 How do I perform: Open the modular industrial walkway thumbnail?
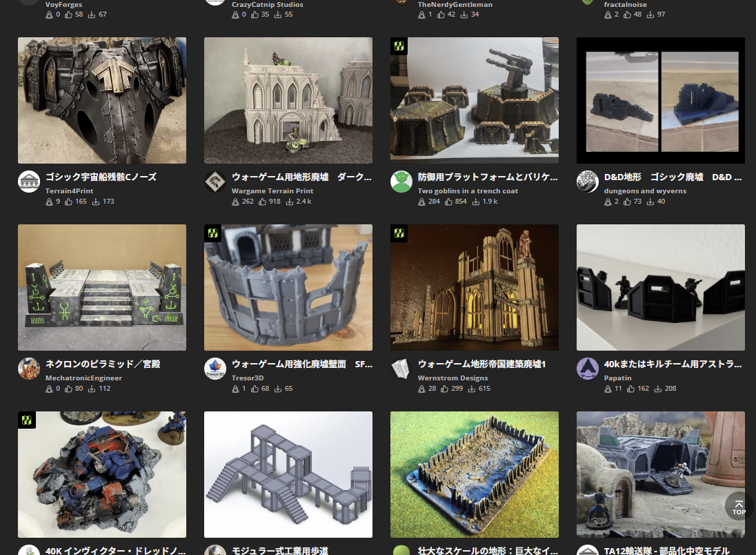coord(288,474)
